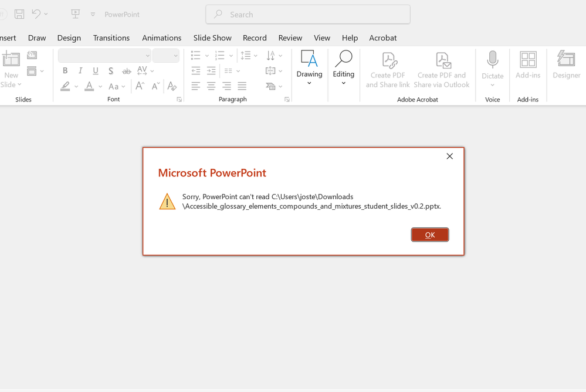Image resolution: width=586 pixels, height=392 pixels.
Task: Increase the list indent level
Action: tap(211, 70)
